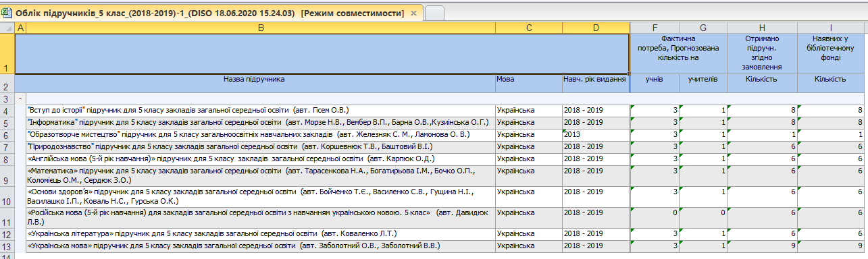
Task: Select column D header
Action: coord(596,27)
